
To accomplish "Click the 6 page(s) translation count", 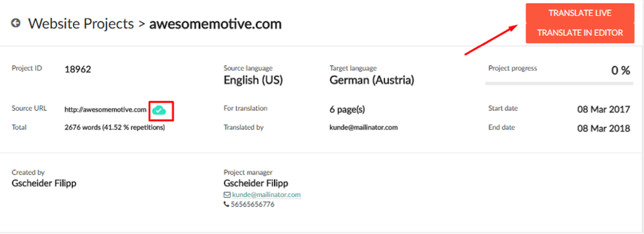I will coord(347,110).
